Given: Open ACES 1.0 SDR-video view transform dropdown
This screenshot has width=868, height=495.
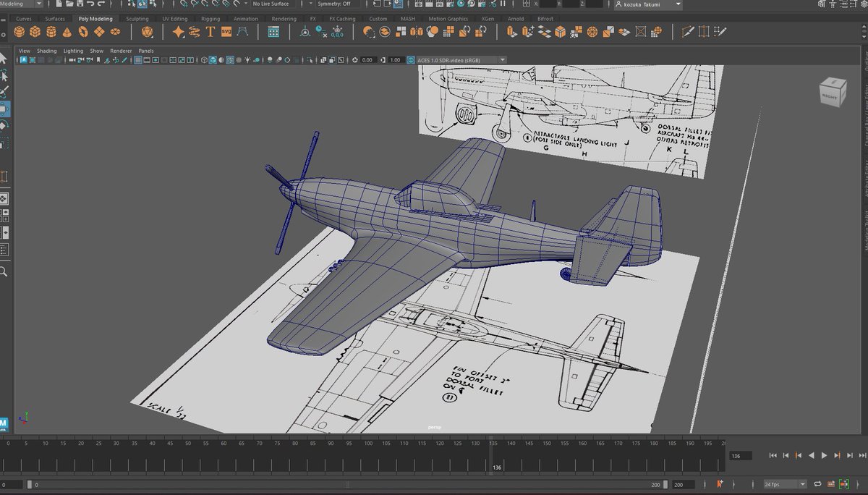Looking at the screenshot, I should pyautogui.click(x=461, y=60).
